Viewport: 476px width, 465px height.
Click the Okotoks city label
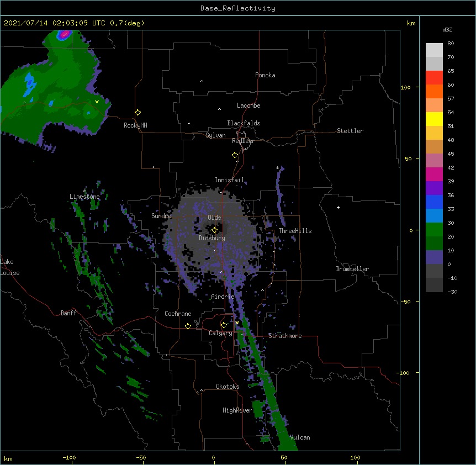(x=228, y=387)
